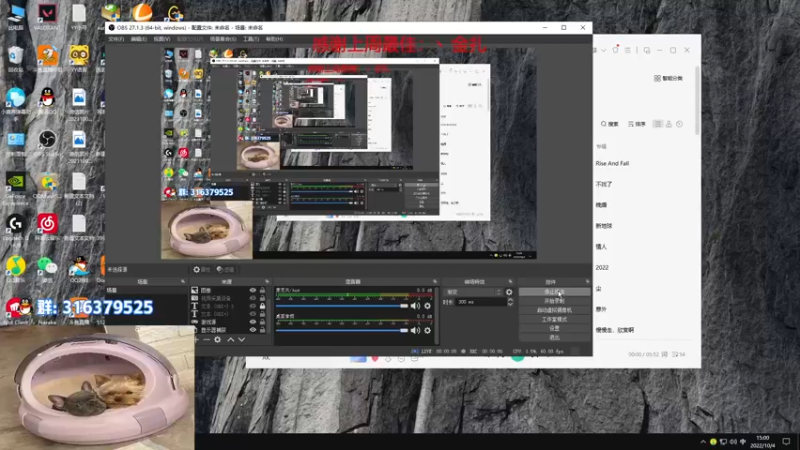This screenshot has height=450, width=800.
Task: Toggle visibility of the 视频采集设备 source
Action: pyautogui.click(x=253, y=298)
